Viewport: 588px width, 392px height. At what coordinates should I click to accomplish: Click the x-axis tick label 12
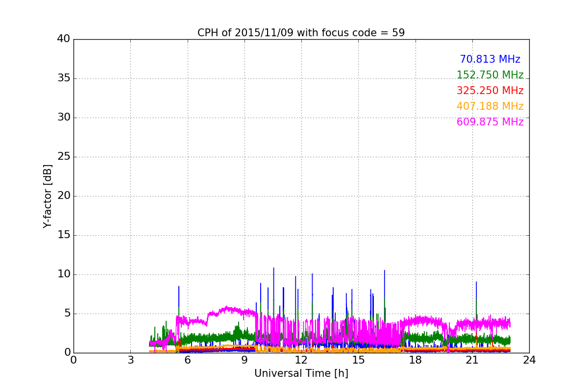(x=301, y=360)
